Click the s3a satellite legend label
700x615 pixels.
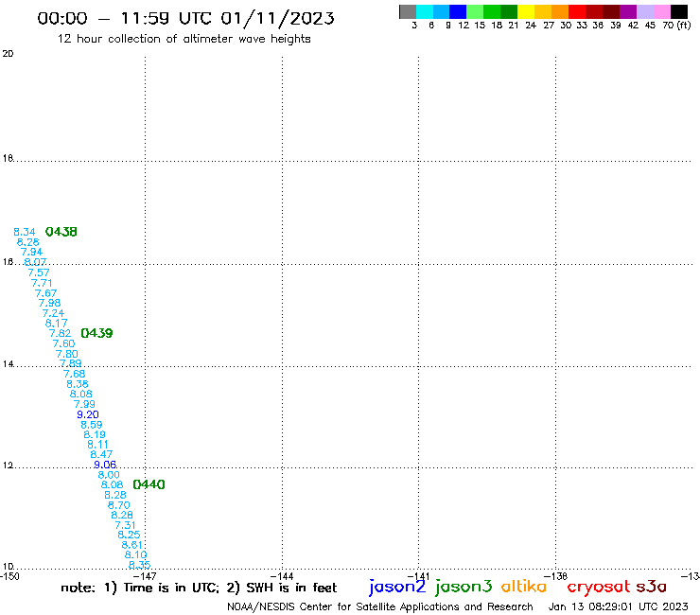pos(652,587)
